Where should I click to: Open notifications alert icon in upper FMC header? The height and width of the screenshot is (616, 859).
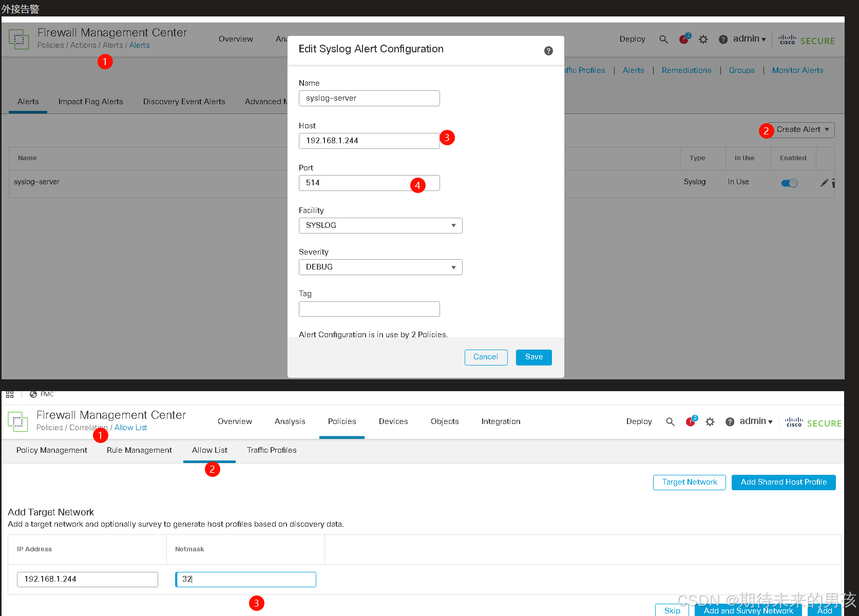684,39
